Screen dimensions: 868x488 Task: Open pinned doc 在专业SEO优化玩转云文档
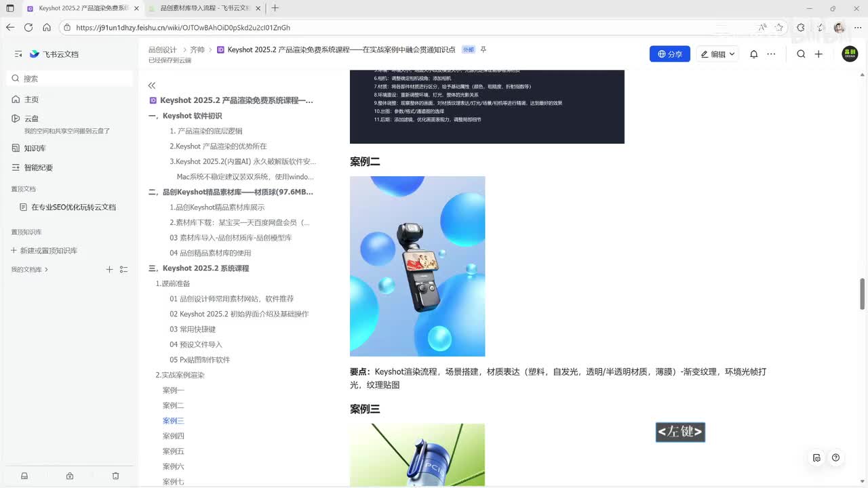[68, 207]
